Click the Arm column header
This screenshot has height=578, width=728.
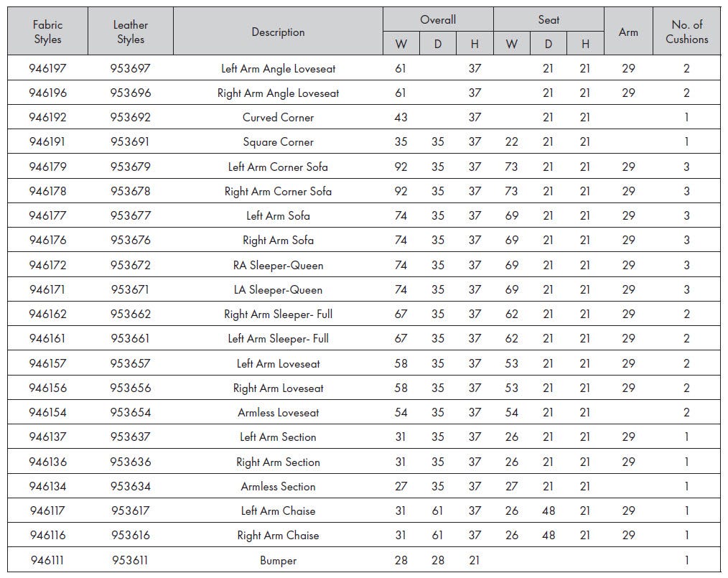point(628,32)
